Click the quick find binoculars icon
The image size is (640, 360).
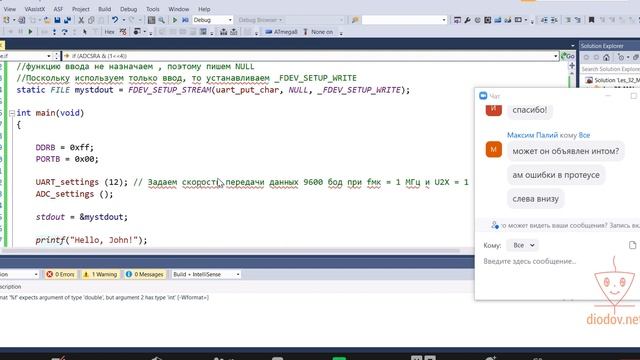[355, 20]
